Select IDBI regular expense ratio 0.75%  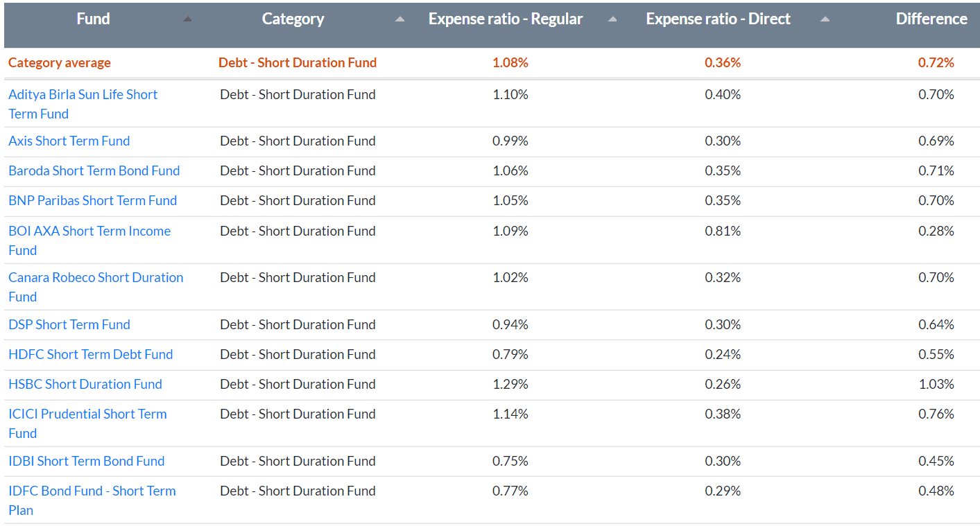tap(510, 461)
